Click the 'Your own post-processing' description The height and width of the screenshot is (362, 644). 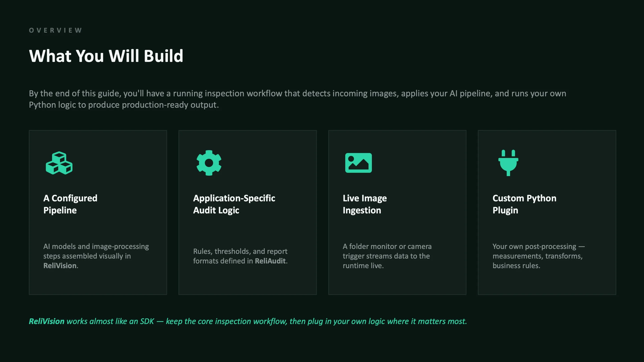539,256
